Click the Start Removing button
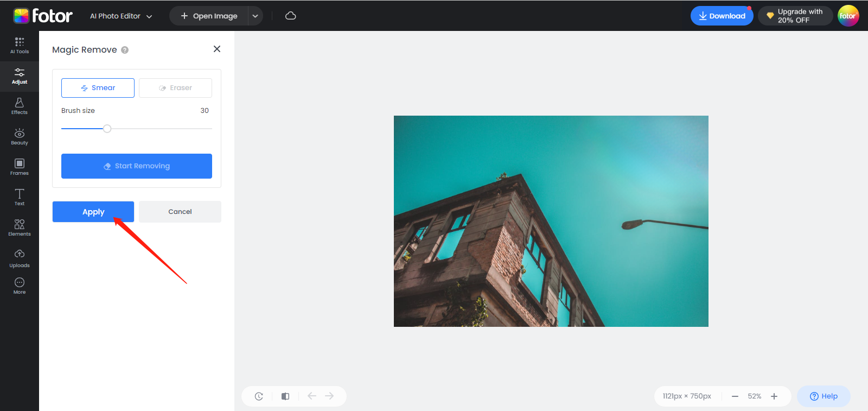Image resolution: width=868 pixels, height=411 pixels. click(137, 166)
